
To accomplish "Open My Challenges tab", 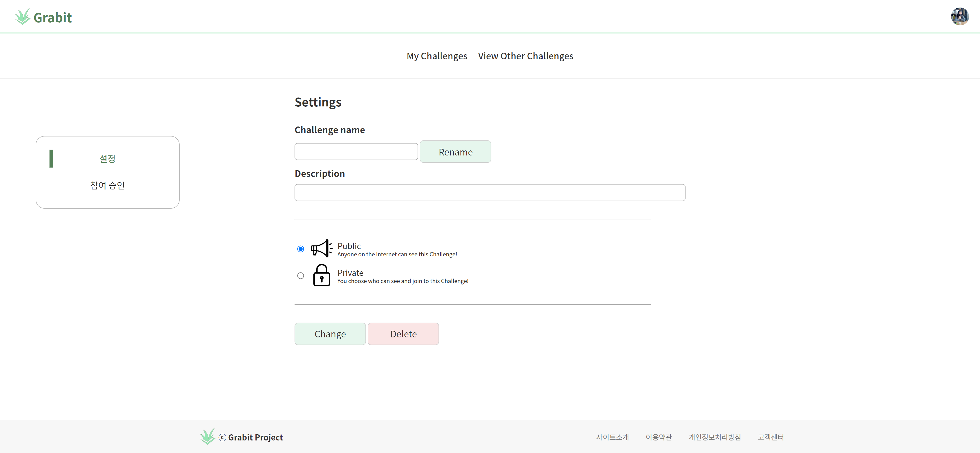I will tap(437, 56).
